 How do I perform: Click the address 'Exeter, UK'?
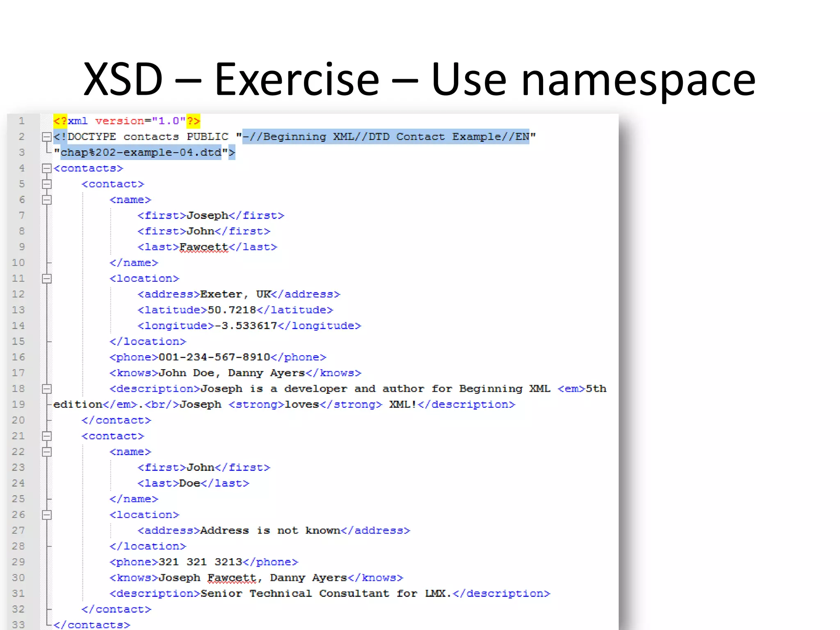point(235,294)
